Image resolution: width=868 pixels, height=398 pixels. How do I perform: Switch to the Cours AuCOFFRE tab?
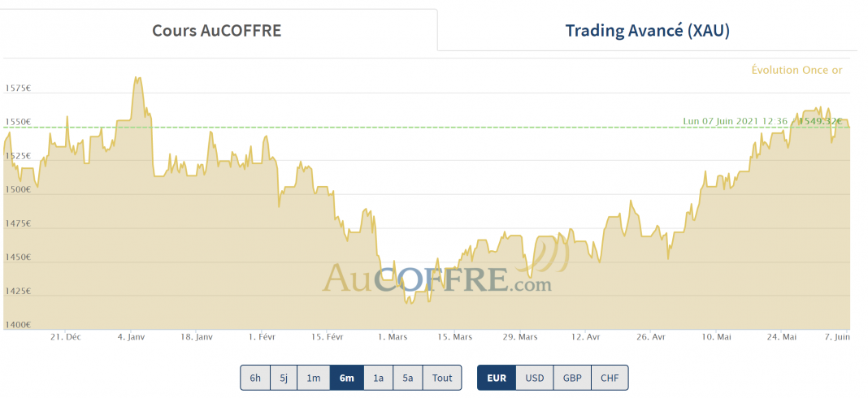(216, 31)
